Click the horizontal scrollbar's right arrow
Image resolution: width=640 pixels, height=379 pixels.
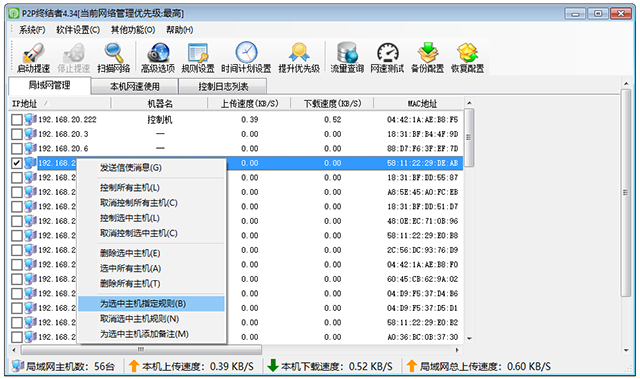point(457,350)
